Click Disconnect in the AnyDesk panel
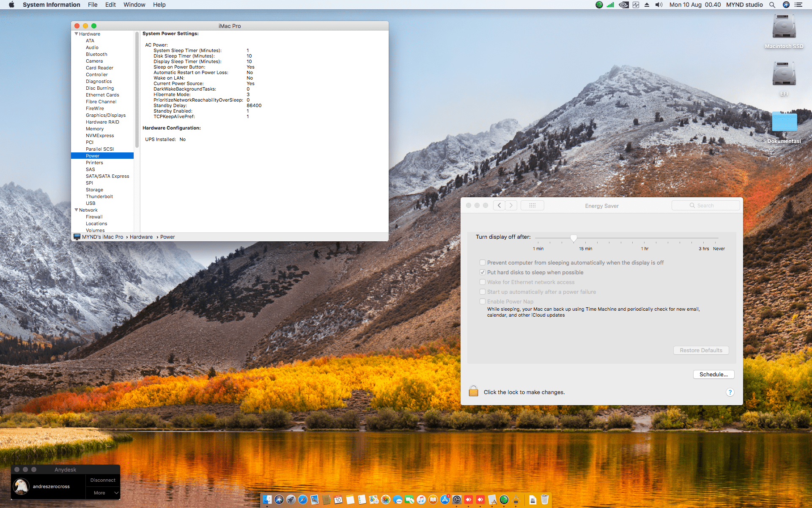812x508 pixels. tap(103, 480)
